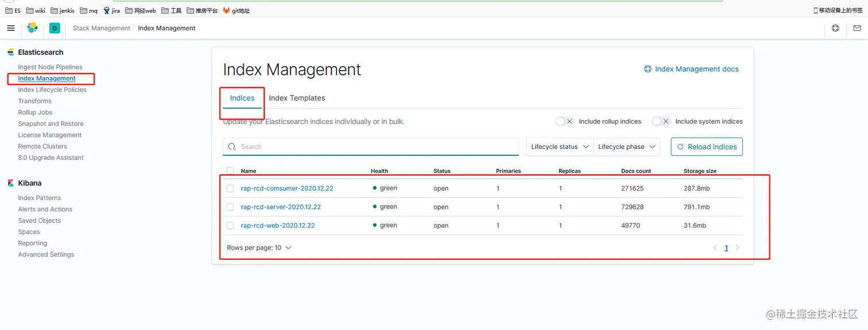Open the 工具 bookmark folder
The image size is (868, 330).
coord(172,10)
